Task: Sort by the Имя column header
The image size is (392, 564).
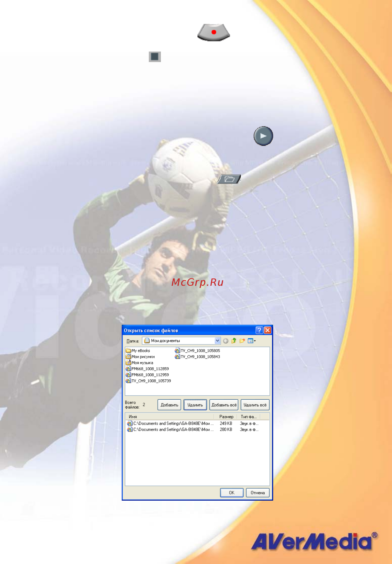Action: [170, 417]
